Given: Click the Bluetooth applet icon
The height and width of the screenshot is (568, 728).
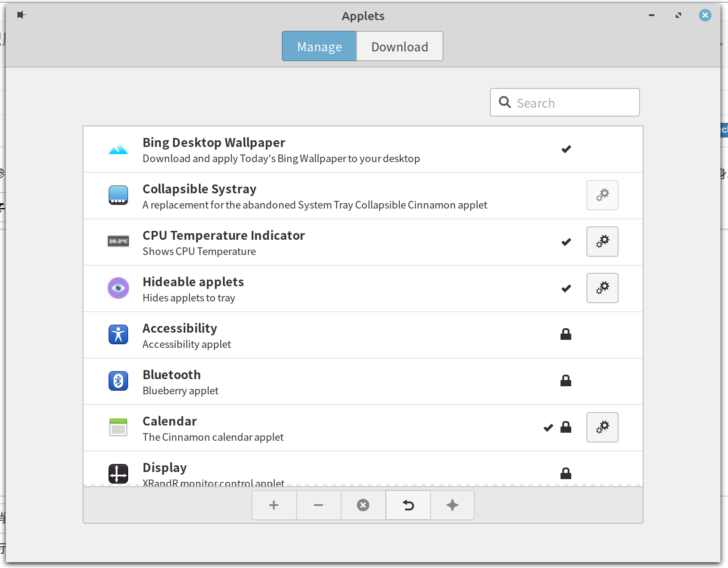Looking at the screenshot, I should click(x=118, y=381).
